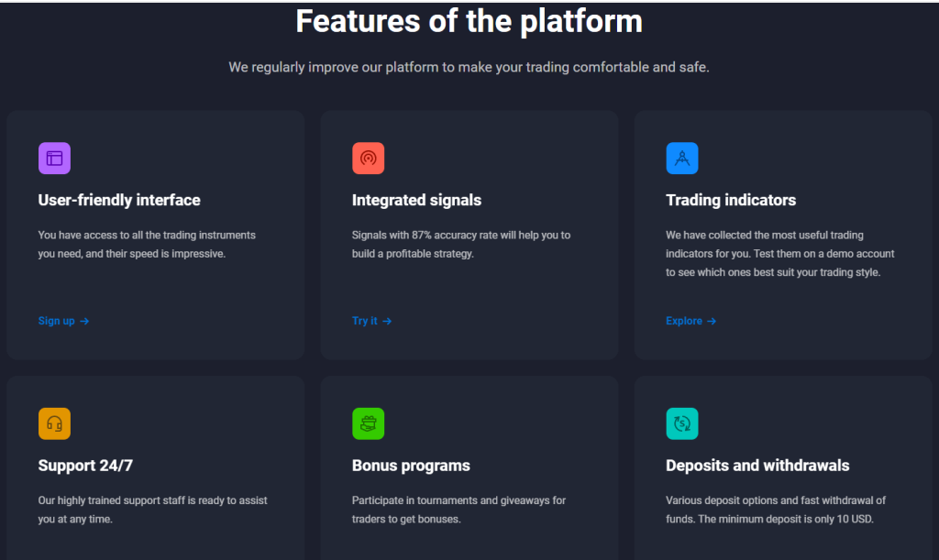
Task: Click the Bonus programs gift icon
Action: (x=368, y=423)
